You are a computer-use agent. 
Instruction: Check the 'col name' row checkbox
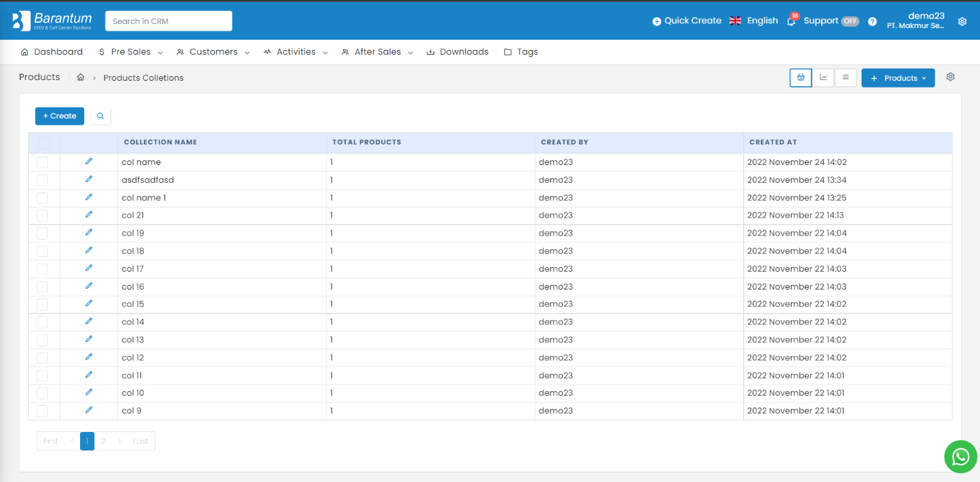tap(42, 162)
